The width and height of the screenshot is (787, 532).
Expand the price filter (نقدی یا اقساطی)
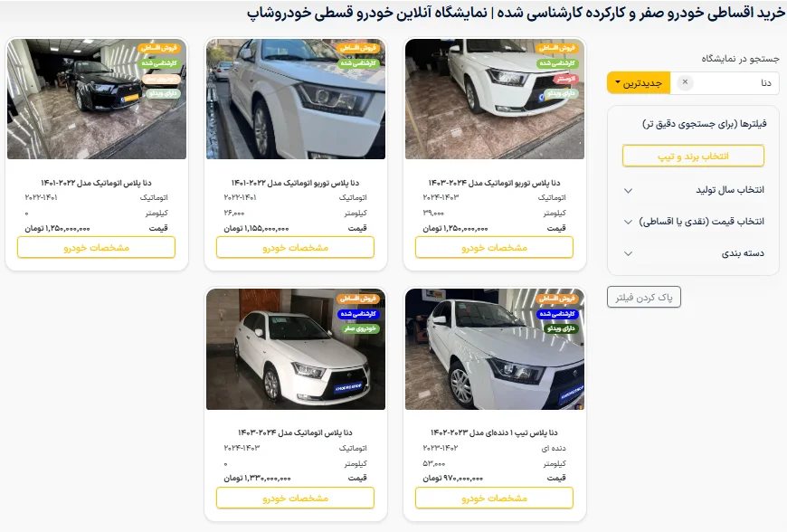click(693, 222)
